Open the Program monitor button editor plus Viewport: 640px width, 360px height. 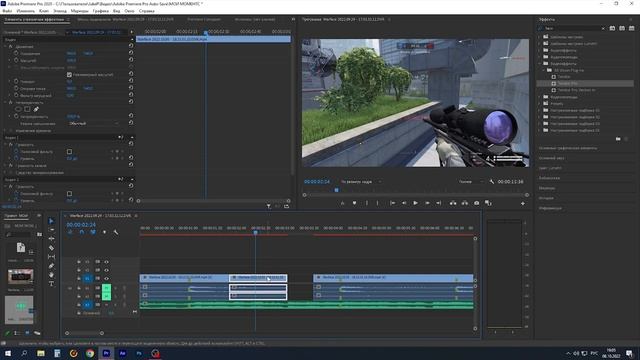[x=523, y=203]
